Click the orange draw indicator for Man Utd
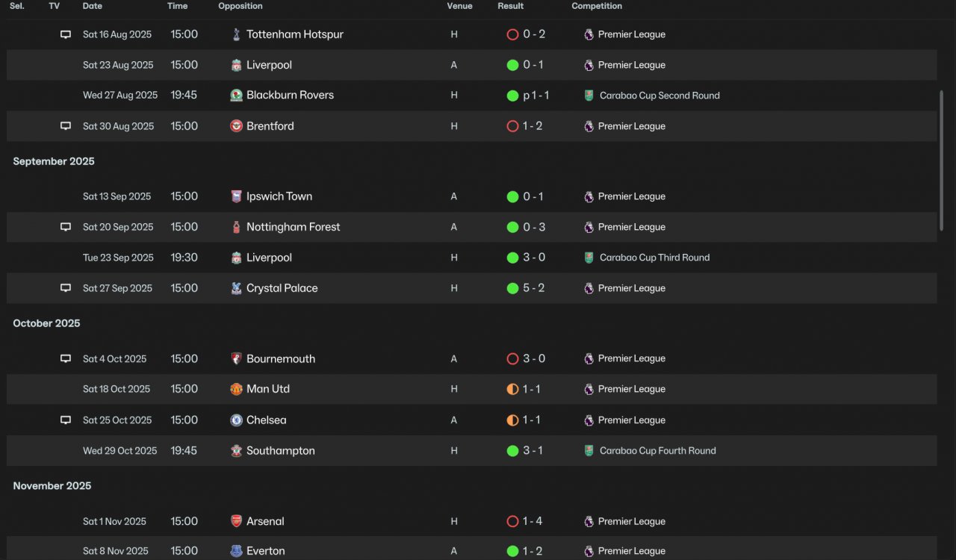956x560 pixels. click(x=512, y=389)
